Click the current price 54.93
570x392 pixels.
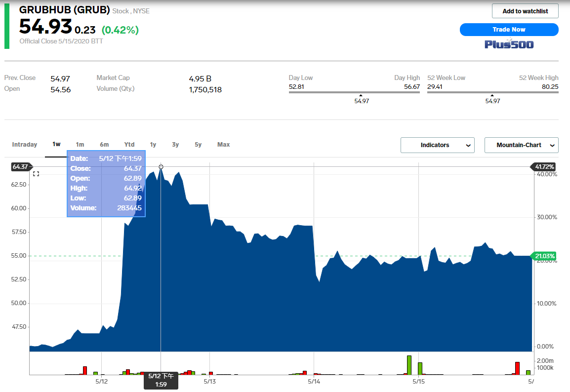pyautogui.click(x=45, y=27)
